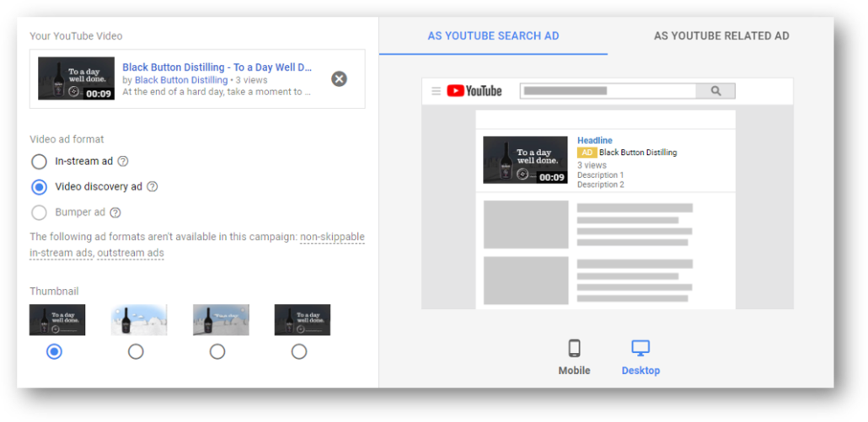Open Black Button Distilling channel link under title

tap(181, 80)
